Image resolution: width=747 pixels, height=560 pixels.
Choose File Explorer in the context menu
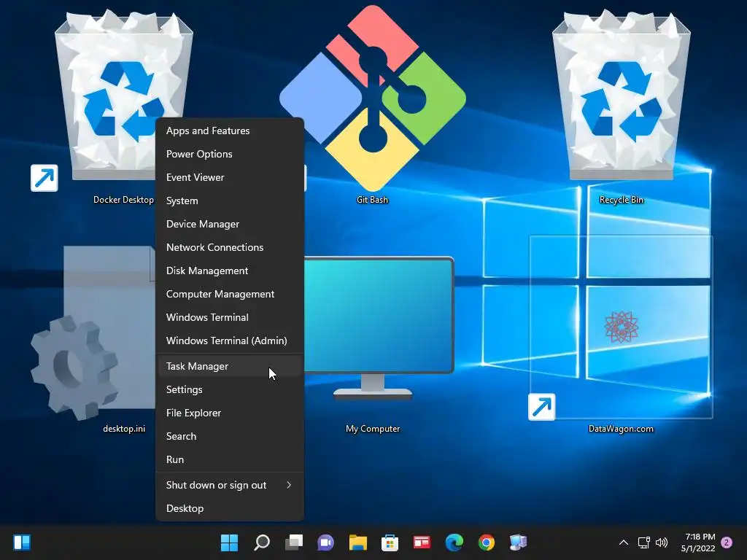(230, 413)
